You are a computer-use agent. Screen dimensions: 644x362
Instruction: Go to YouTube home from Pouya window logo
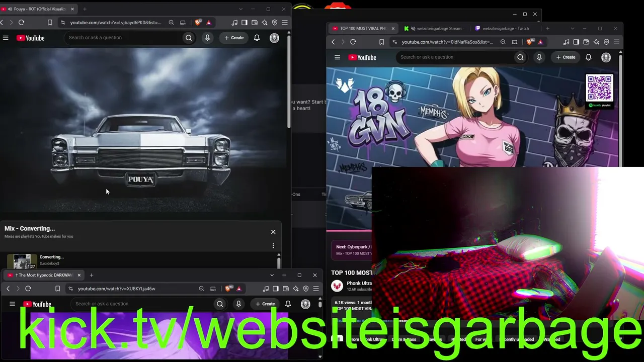click(x=31, y=38)
